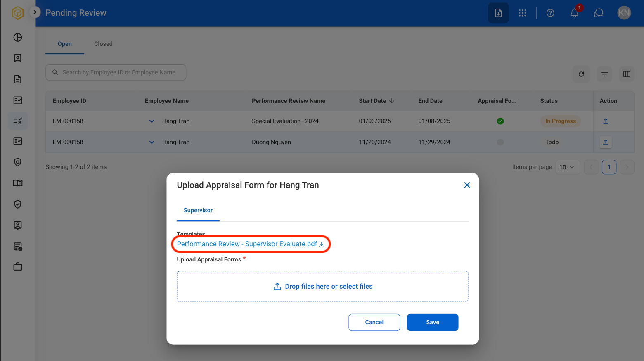Sort by Start Date column header
Image resolution: width=644 pixels, height=361 pixels.
tap(376, 101)
